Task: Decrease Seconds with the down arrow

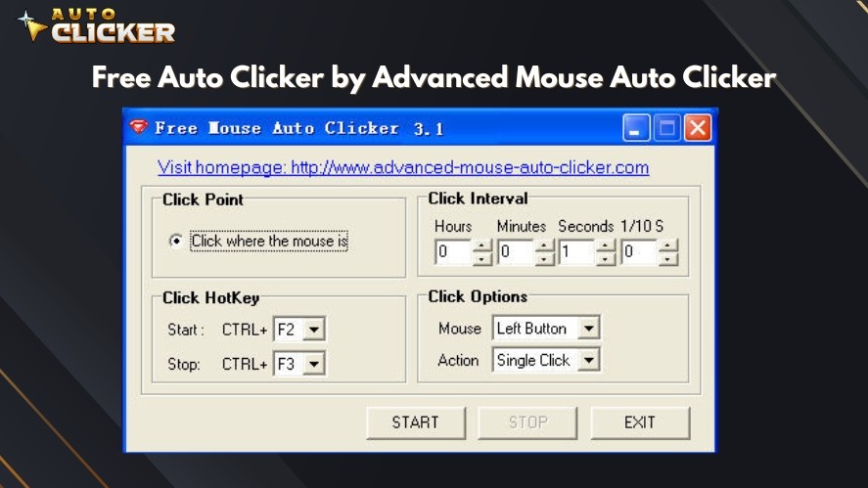Action: coord(606,258)
